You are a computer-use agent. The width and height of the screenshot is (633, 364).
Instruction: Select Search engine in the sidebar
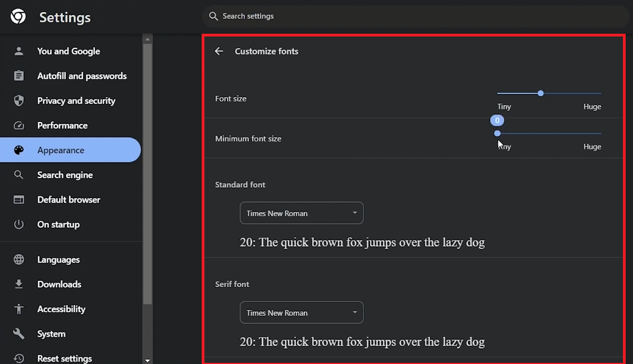[x=65, y=175]
